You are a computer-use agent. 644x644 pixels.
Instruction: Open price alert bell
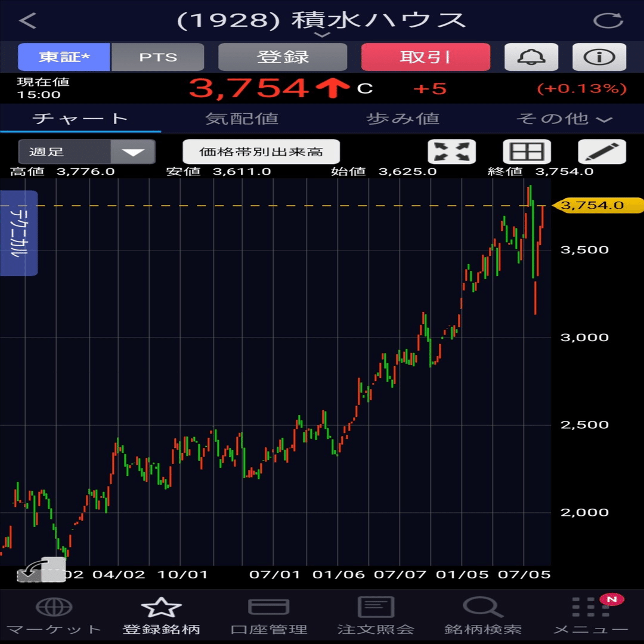pyautogui.click(x=531, y=57)
